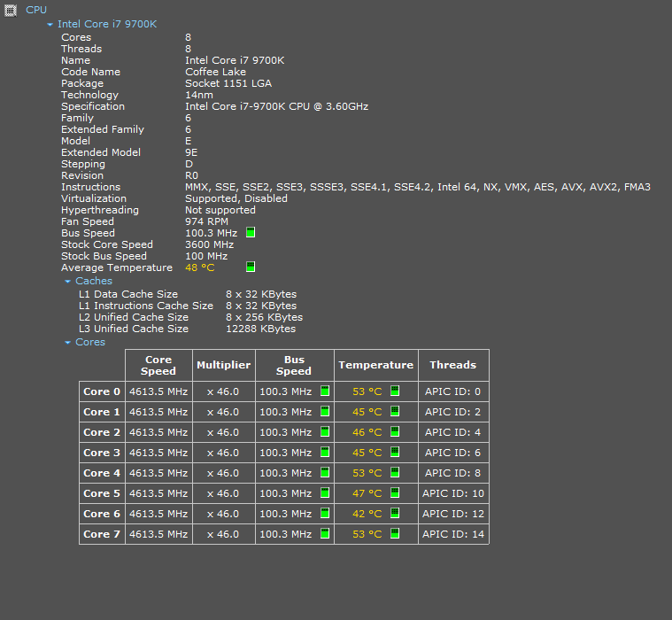Click the Instructions list value
This screenshot has width=672, height=620.
coord(418,187)
